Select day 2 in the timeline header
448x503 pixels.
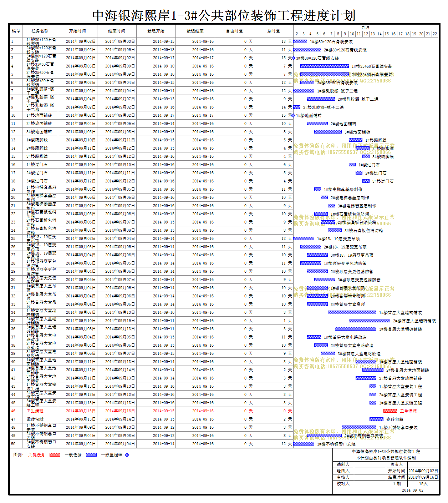297,34
